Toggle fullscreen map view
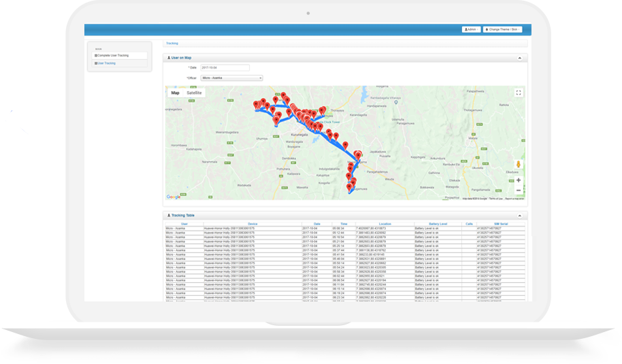Image resolution: width=622 pixels, height=364 pixels. tap(519, 93)
